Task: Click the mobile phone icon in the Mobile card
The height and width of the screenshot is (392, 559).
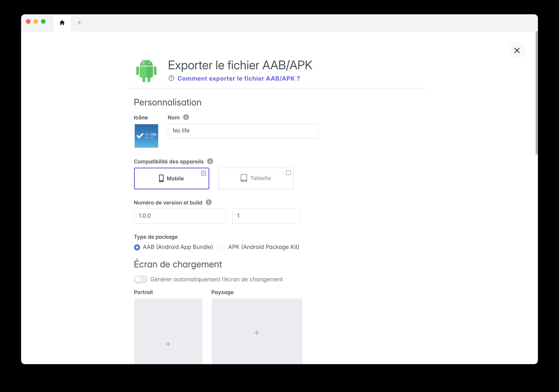Action: pos(161,178)
